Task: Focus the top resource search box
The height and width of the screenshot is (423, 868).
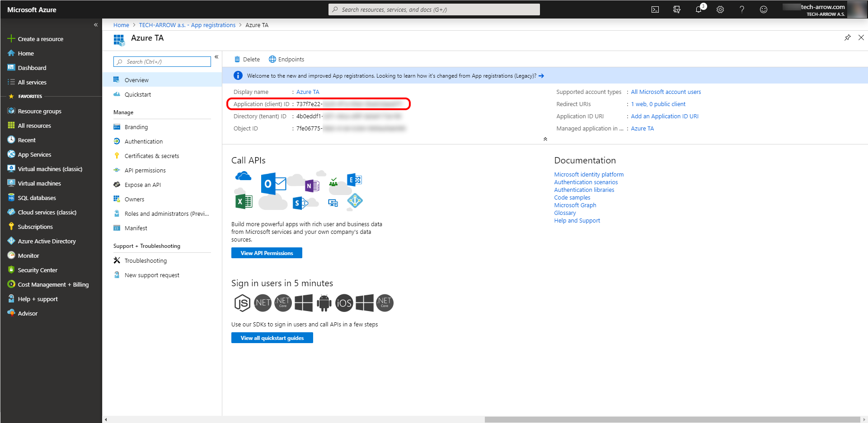Action: tap(434, 9)
